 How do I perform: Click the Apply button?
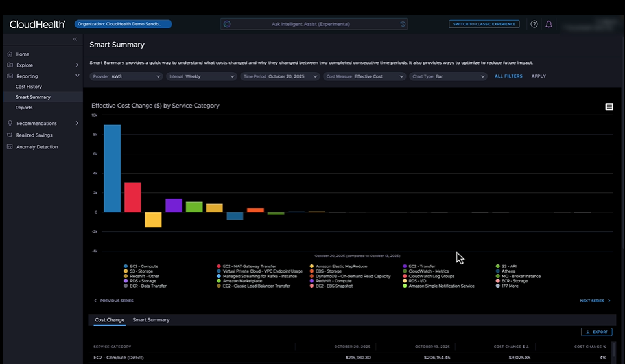click(539, 76)
